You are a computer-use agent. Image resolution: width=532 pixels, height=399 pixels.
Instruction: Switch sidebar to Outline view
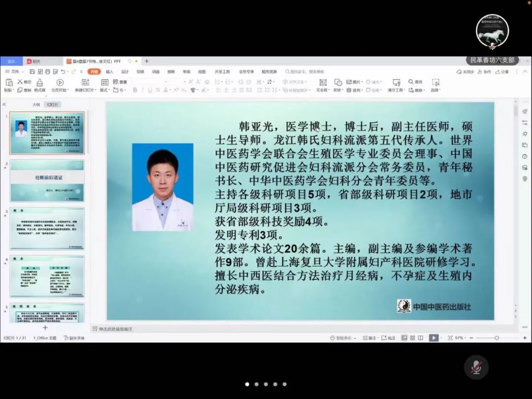click(36, 104)
